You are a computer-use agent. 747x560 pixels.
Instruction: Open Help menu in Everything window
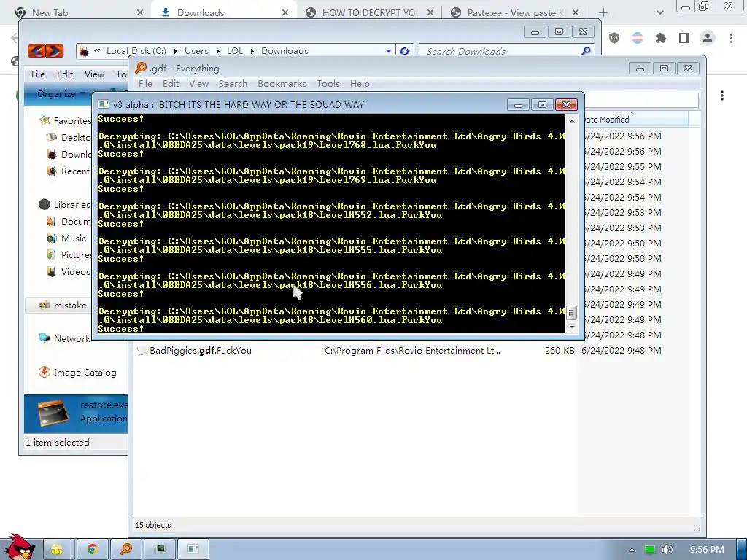pos(360,84)
